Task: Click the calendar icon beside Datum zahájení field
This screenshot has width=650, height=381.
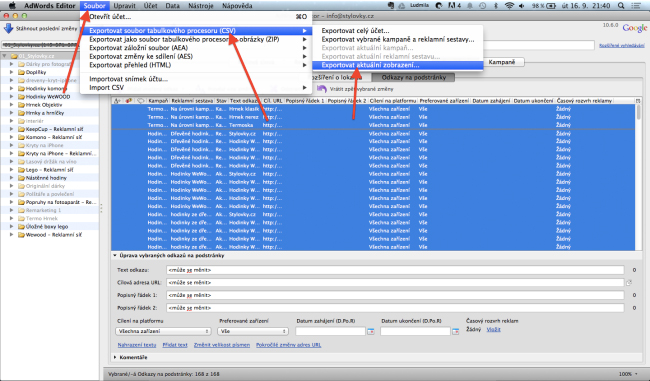Action: click(x=371, y=331)
